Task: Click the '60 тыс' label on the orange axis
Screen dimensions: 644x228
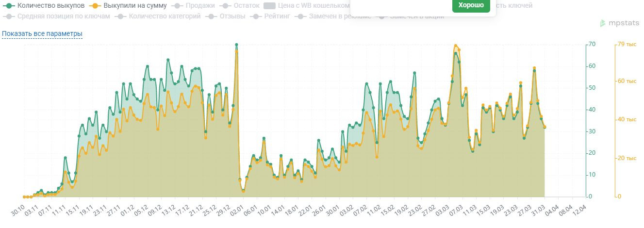Action: coord(626,81)
